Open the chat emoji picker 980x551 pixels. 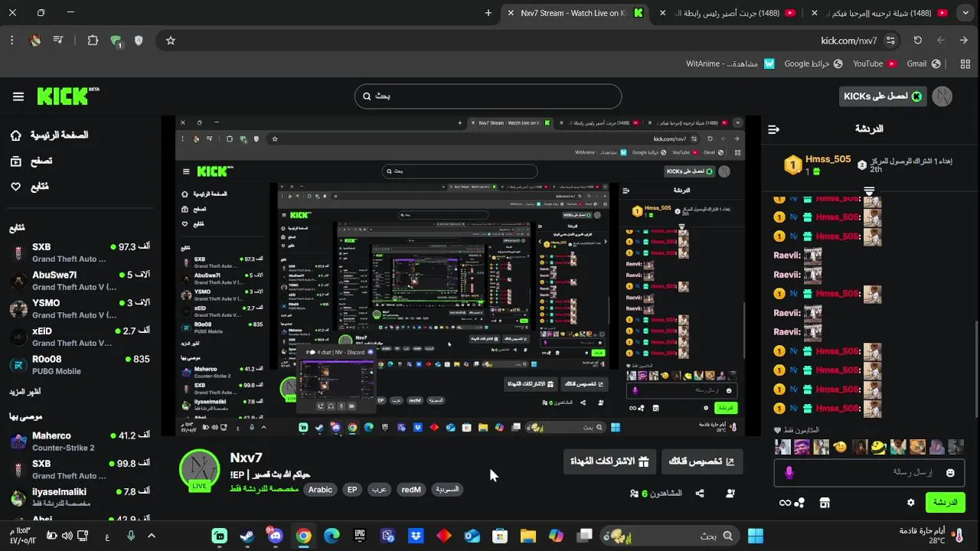950,473
